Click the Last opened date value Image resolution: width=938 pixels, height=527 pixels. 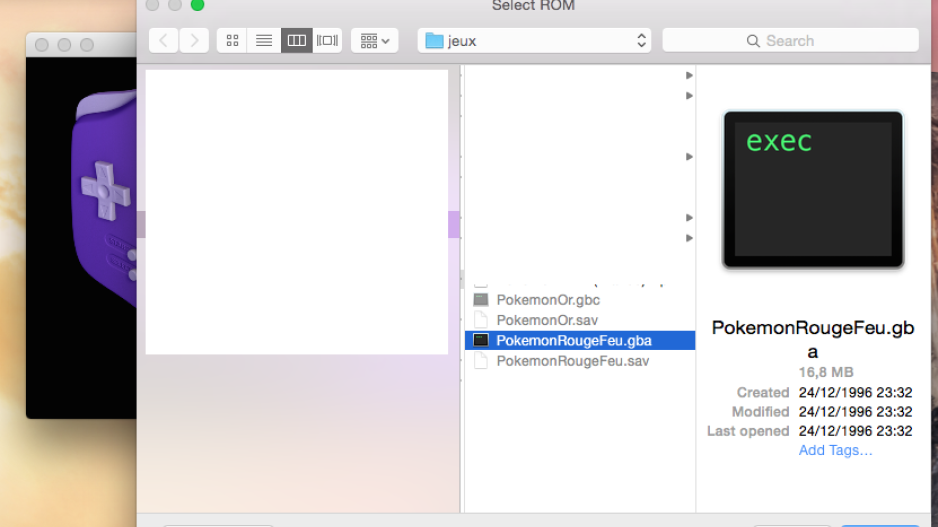tap(855, 431)
